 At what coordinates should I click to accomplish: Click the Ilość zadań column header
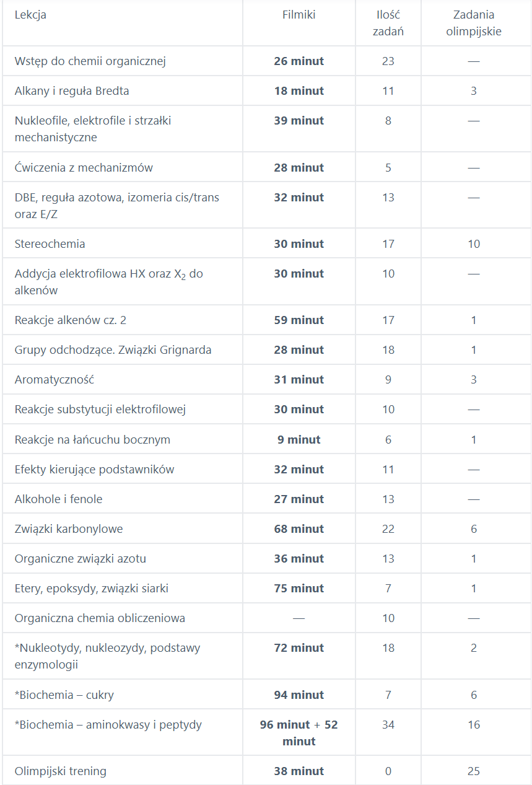pos(388,23)
